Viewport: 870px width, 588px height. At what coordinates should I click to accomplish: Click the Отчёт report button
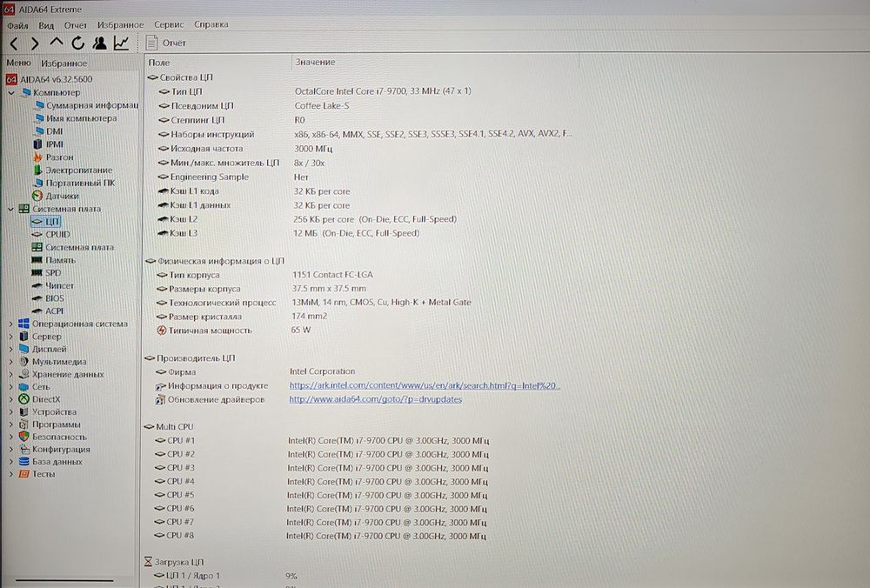coord(166,43)
